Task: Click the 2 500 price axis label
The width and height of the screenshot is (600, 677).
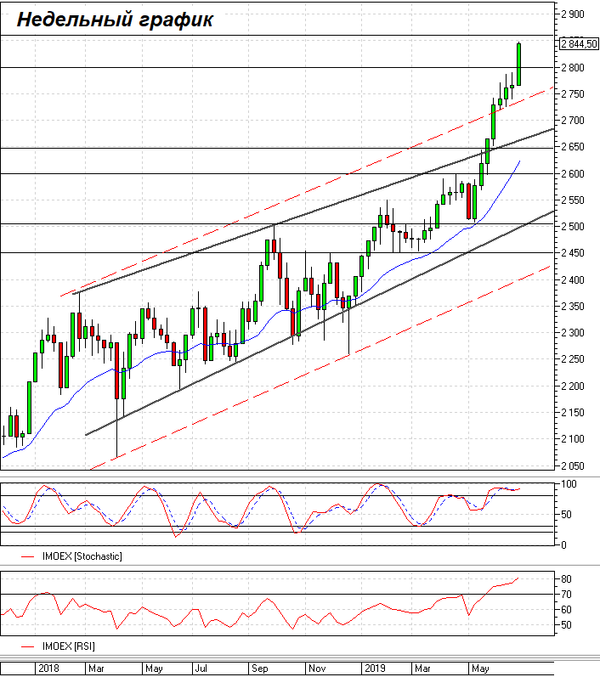Action: (572, 227)
